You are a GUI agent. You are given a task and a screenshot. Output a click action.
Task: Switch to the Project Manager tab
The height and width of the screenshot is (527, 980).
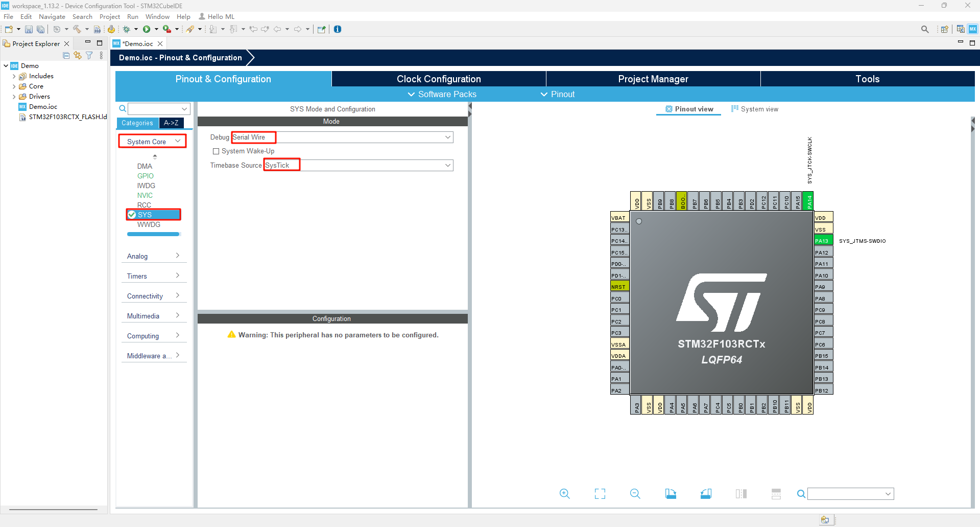[653, 79]
